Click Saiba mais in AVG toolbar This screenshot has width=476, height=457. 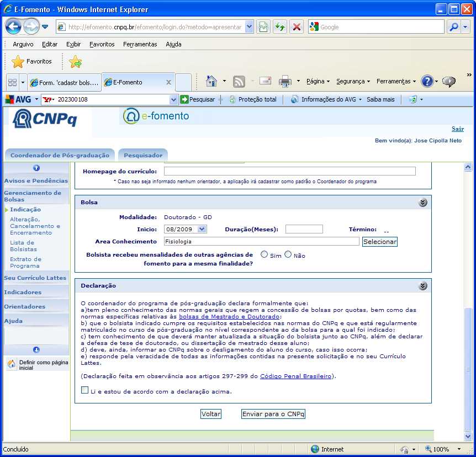click(x=380, y=99)
